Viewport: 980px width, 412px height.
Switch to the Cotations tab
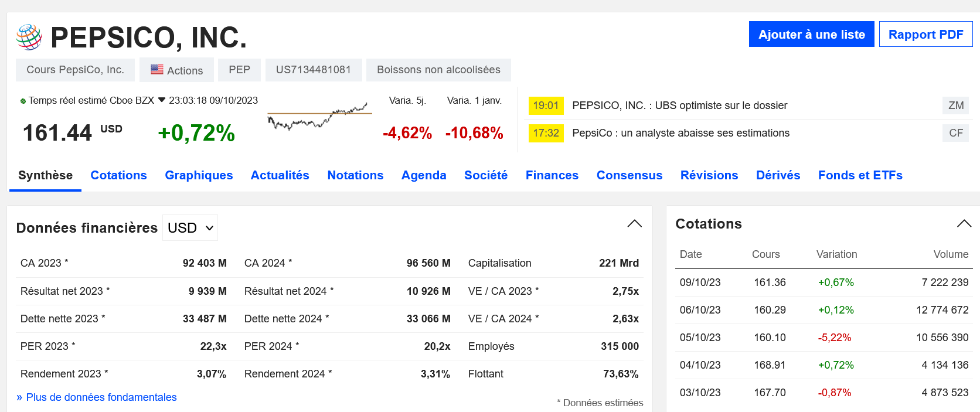pyautogui.click(x=118, y=175)
